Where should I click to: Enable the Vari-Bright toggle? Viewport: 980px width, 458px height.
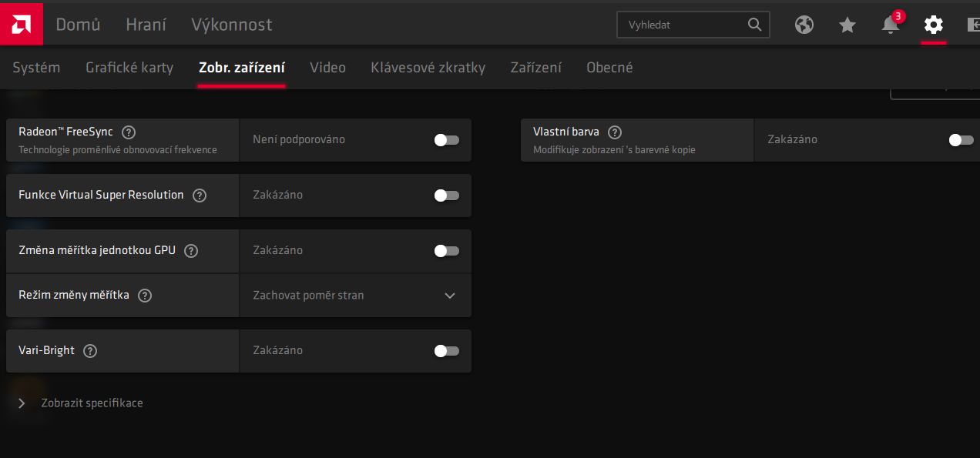pyautogui.click(x=447, y=351)
